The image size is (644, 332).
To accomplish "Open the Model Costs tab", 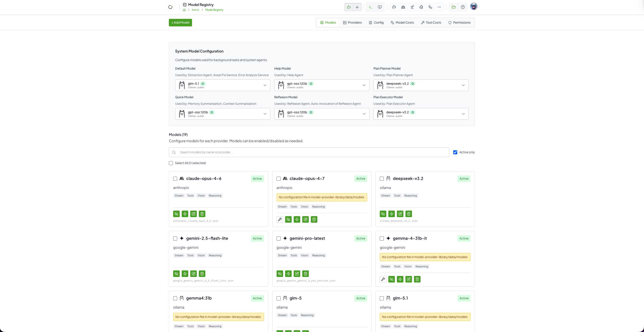I will coord(402,23).
